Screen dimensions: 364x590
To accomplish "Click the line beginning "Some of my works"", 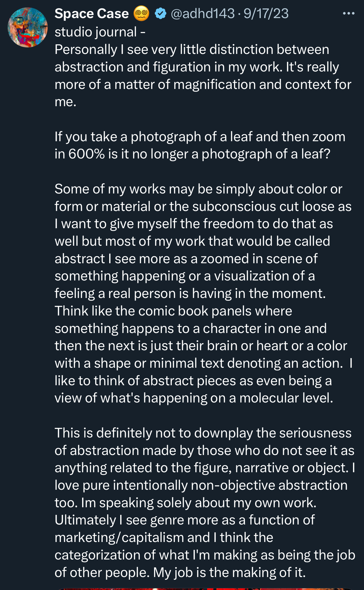I will [x=198, y=189].
